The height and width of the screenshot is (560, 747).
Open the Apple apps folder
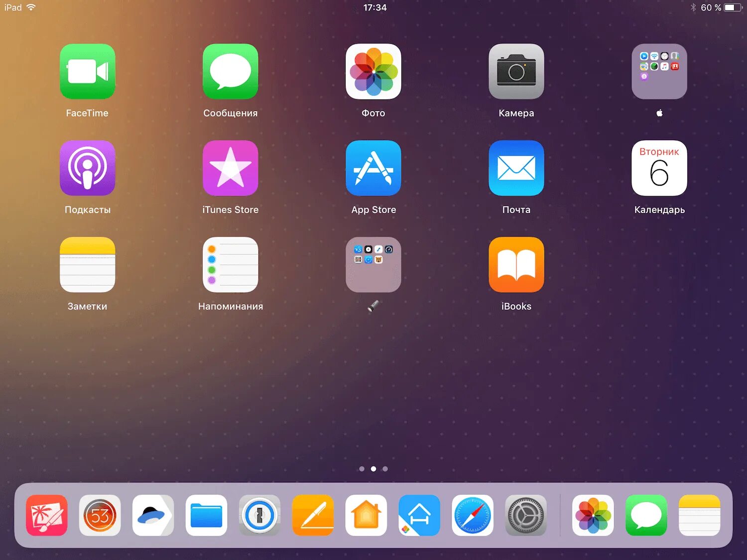[x=659, y=71]
